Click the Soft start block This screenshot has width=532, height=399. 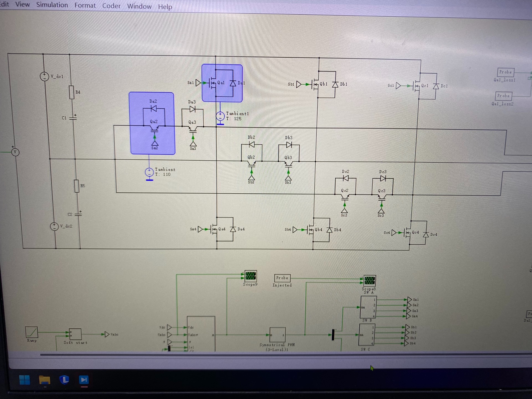click(75, 334)
